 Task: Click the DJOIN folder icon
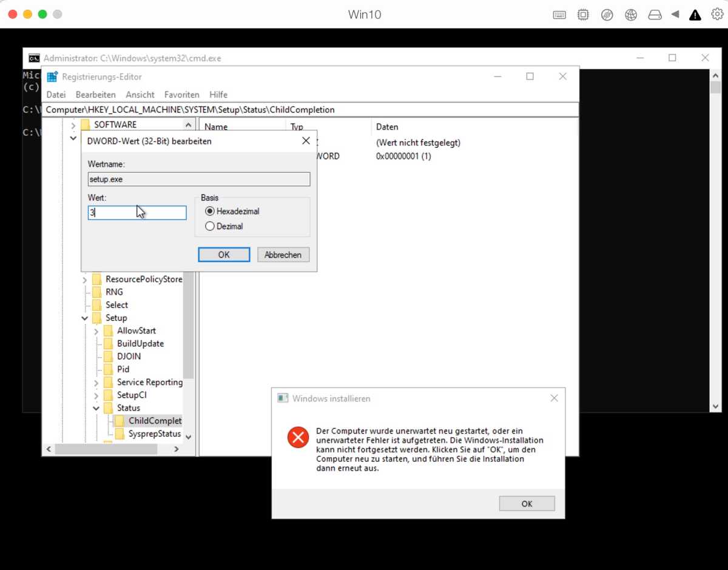coord(108,356)
